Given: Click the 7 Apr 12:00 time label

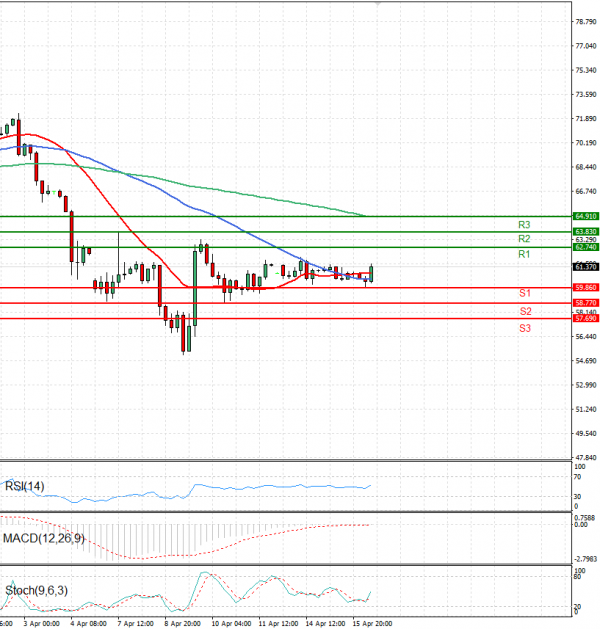Looking at the screenshot, I should tap(136, 624).
